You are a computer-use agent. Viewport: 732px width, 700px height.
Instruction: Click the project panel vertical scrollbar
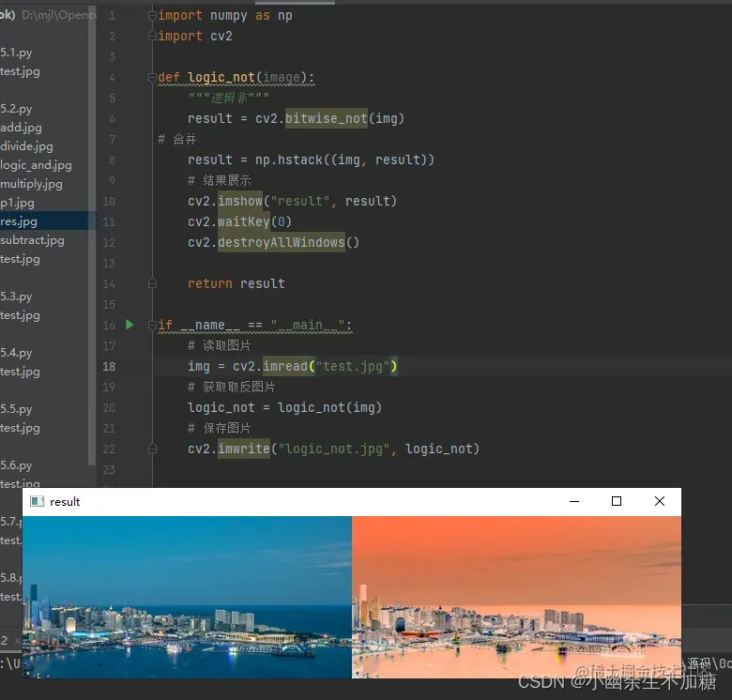coord(92,234)
